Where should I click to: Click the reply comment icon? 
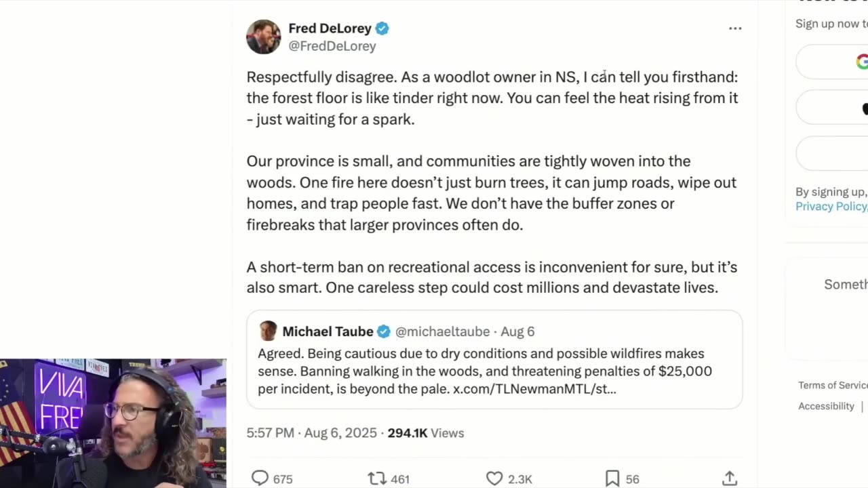click(260, 479)
